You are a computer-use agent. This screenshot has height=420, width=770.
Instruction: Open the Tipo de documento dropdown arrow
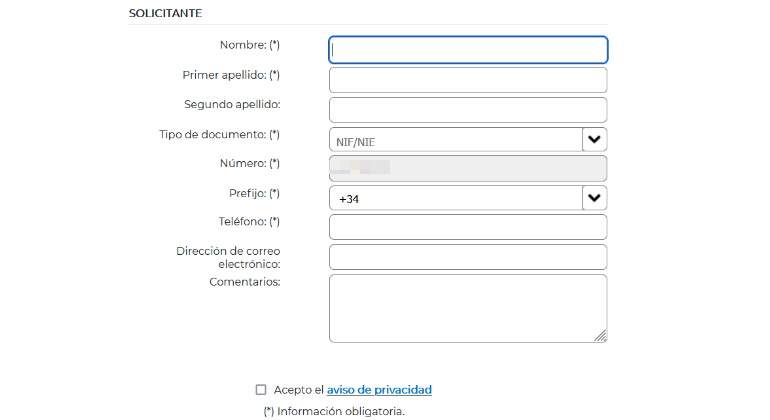(595, 140)
